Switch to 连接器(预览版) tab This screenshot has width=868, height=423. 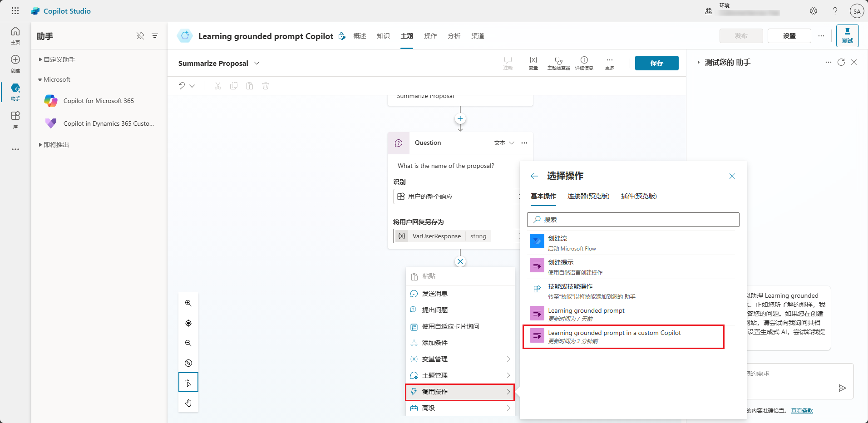click(588, 196)
